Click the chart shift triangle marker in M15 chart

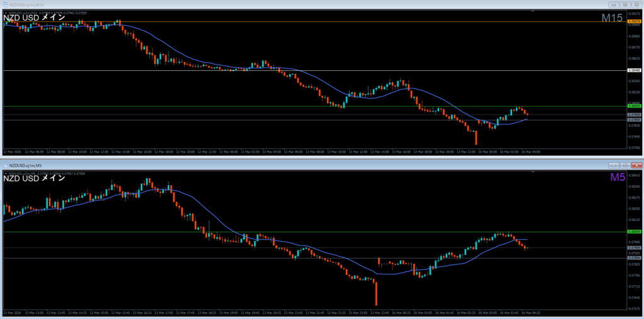(533, 11)
